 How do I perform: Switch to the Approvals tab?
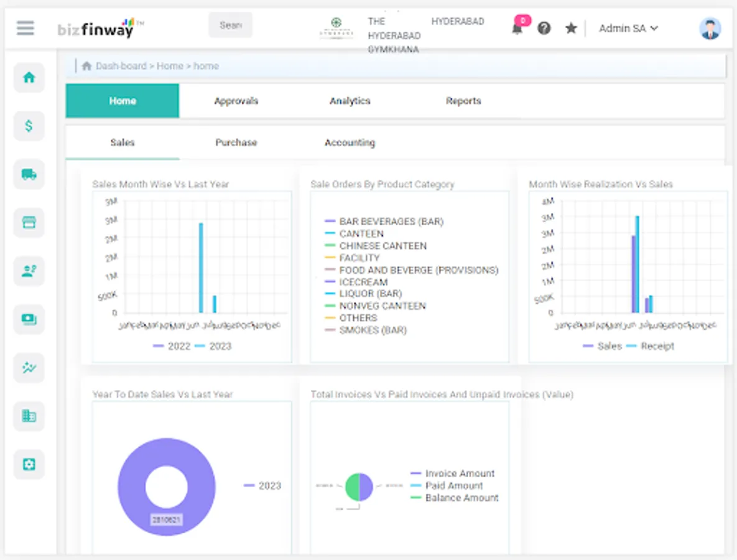point(236,101)
